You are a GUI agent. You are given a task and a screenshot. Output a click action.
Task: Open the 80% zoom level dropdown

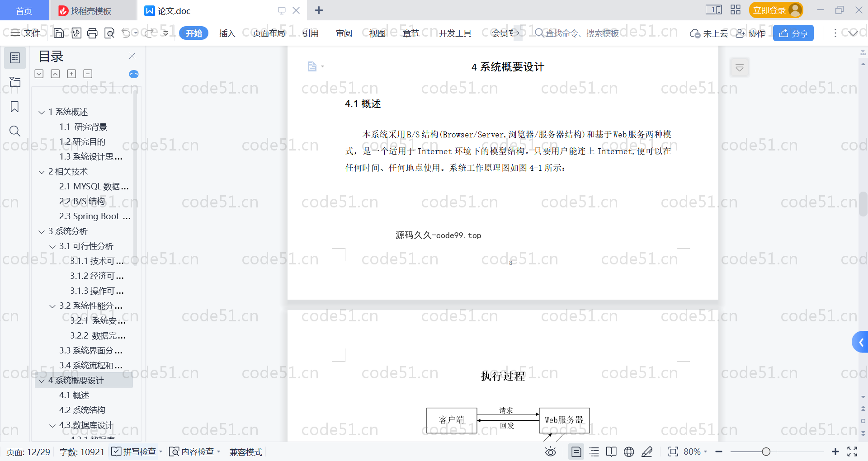695,452
